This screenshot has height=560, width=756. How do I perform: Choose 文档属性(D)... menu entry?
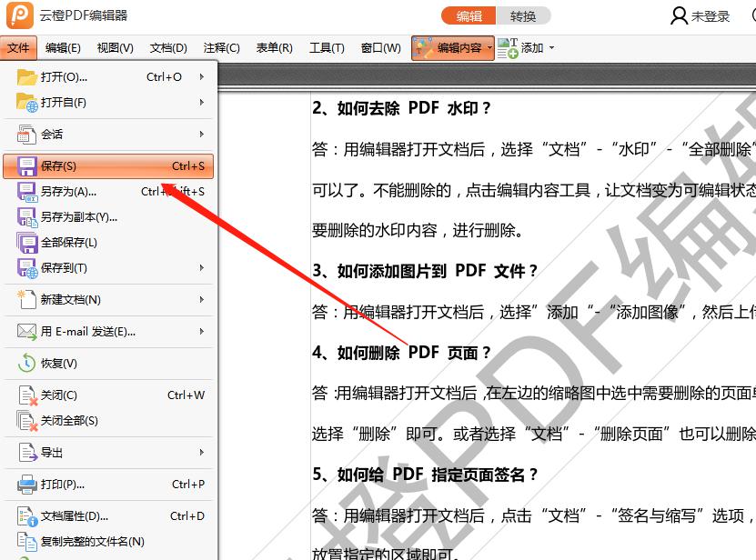point(108,516)
